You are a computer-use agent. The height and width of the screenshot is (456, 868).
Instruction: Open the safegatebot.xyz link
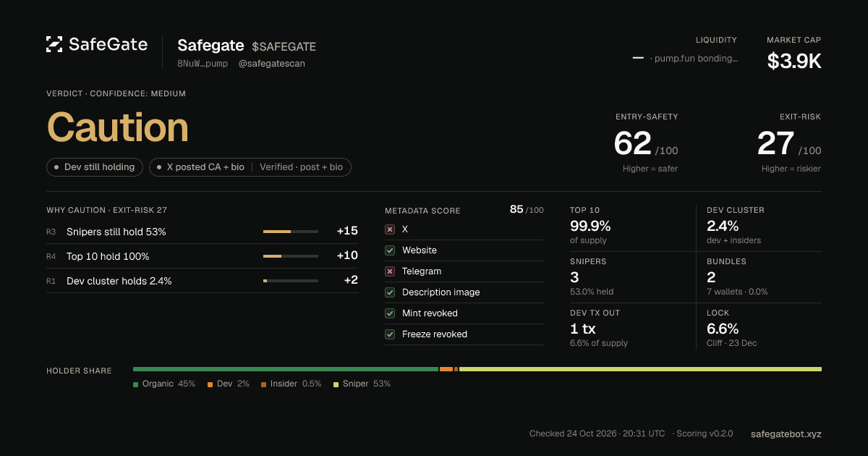(x=786, y=434)
